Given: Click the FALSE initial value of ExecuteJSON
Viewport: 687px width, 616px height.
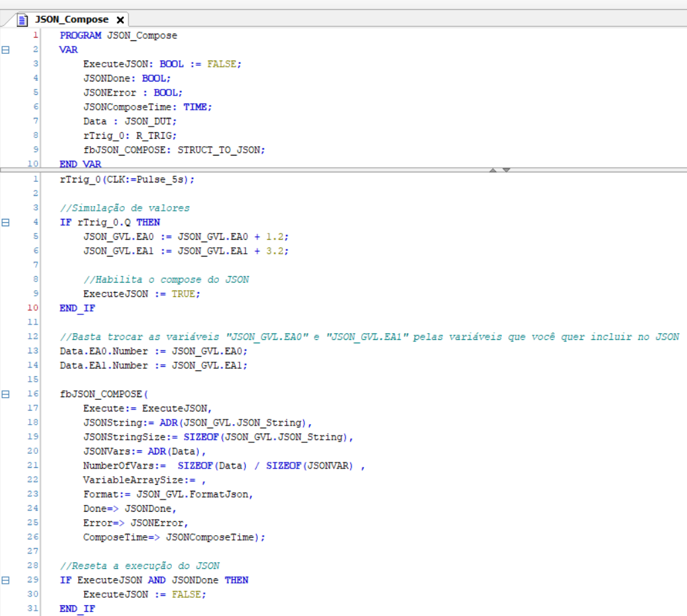Looking at the screenshot, I should [221, 64].
